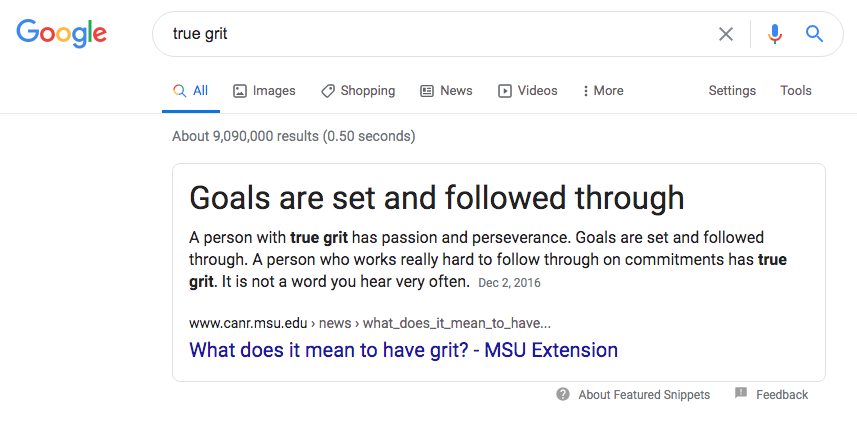This screenshot has height=422, width=857.
Task: Click the Feedback flag icon
Action: tap(741, 394)
